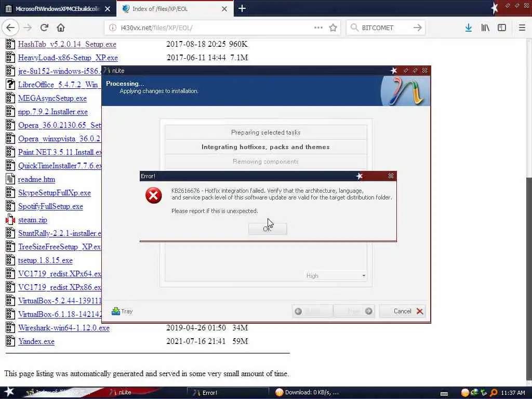Click the Error dialog close X button
Viewport: 532px width, 399px height.
[x=391, y=176]
